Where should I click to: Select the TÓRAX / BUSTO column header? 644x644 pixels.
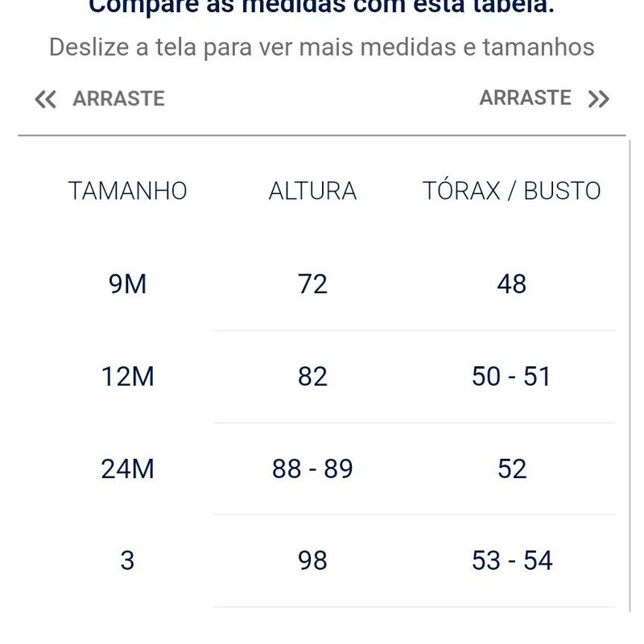pyautogui.click(x=512, y=191)
